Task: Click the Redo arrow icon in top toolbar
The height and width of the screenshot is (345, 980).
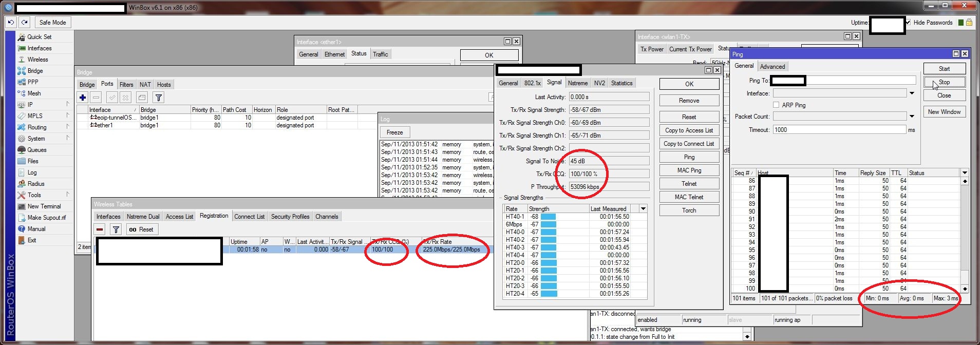Action: [x=24, y=23]
